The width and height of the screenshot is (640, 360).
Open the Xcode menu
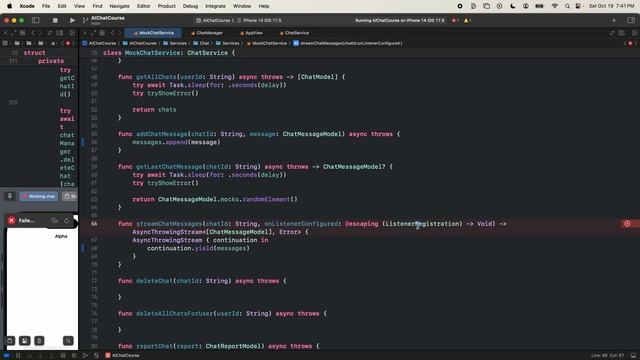[x=27, y=6]
